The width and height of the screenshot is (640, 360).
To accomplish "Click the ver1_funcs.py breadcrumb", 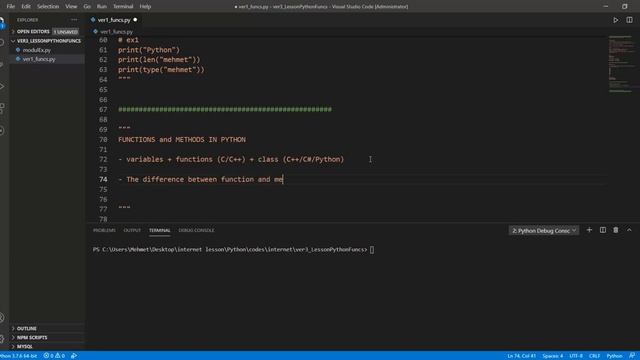I will coord(116,31).
